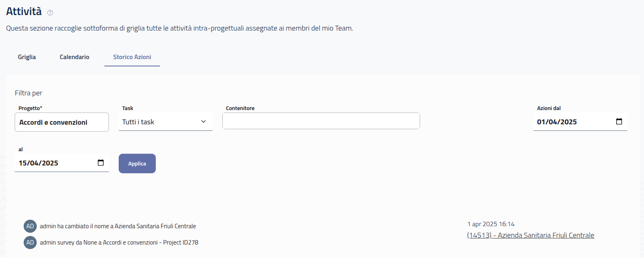Screen dimensions: 644x258
Task: Open calendar picker in the 'al' date field
Action: (x=101, y=163)
